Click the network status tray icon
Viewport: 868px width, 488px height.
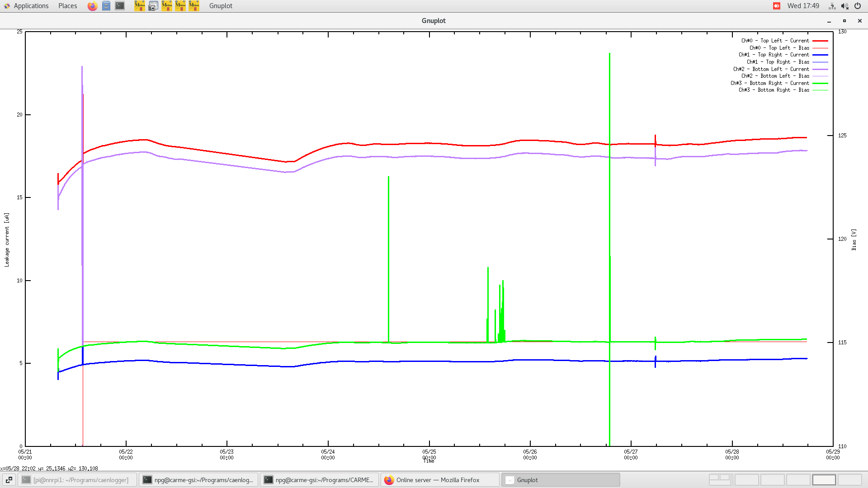pyautogui.click(x=832, y=6)
